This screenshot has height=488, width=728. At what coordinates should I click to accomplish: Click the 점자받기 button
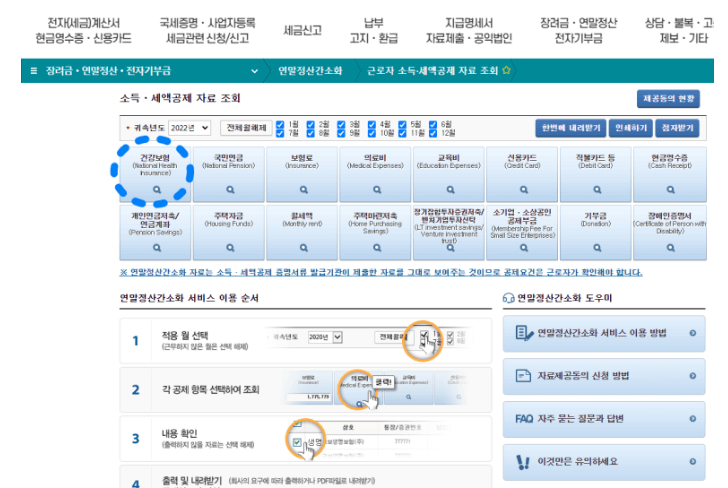pyautogui.click(x=677, y=128)
